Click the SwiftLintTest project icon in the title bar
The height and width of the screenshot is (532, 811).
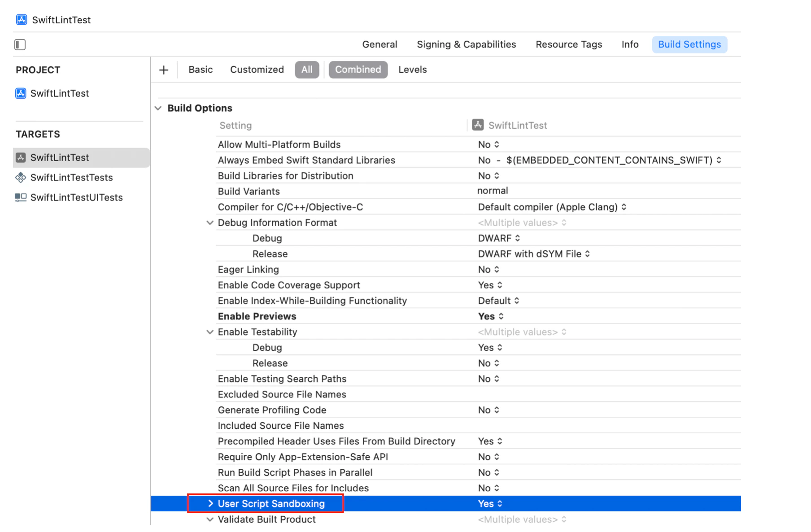[21, 20]
